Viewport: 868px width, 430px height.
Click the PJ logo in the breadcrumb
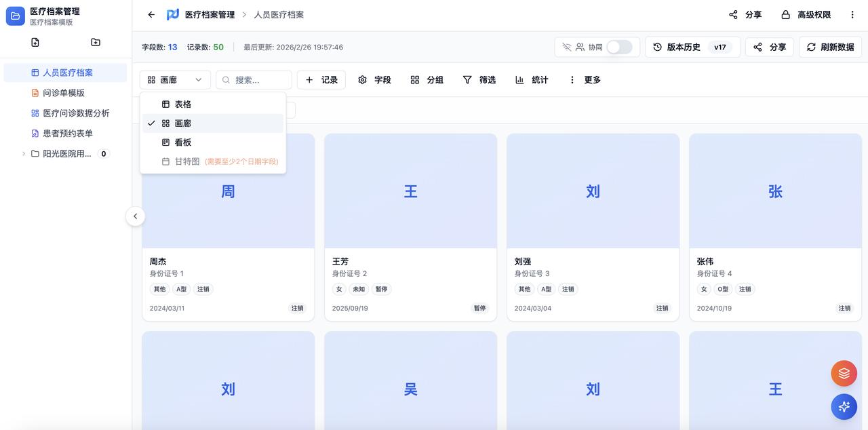(x=173, y=14)
